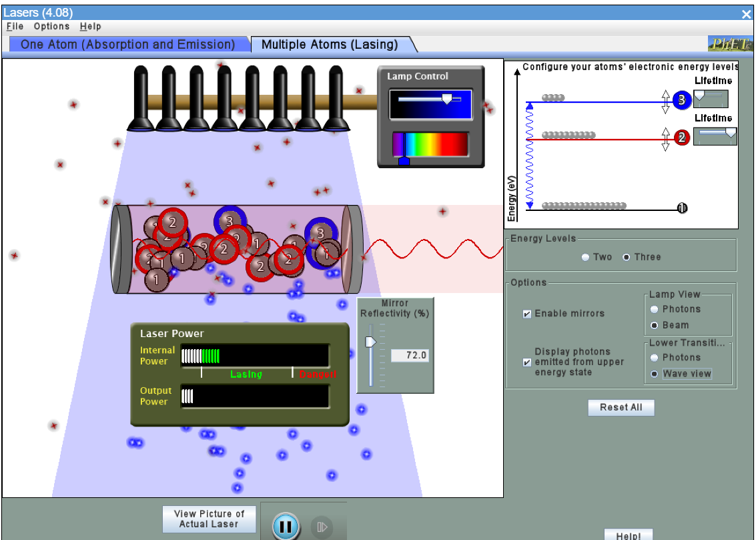
Task: Click the rainbow wavelength spectrum bar
Action: pyautogui.click(x=430, y=144)
